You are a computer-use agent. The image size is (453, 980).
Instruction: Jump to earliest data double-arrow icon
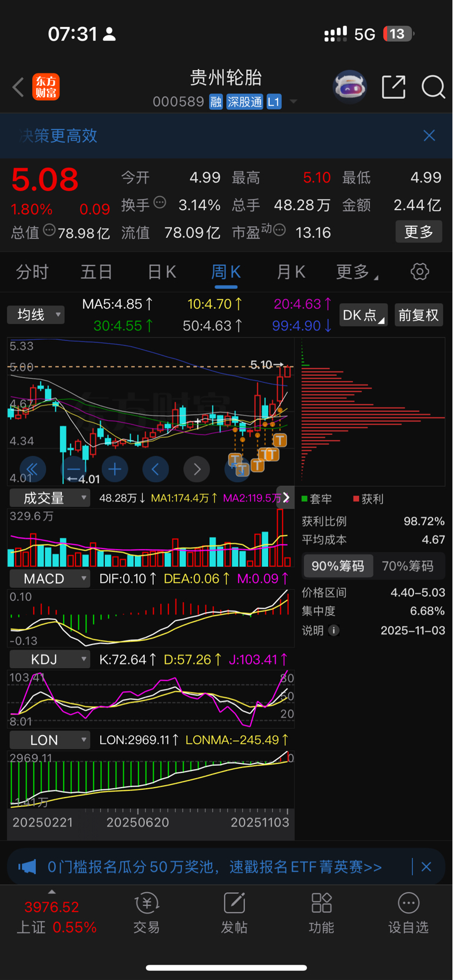pos(32,469)
